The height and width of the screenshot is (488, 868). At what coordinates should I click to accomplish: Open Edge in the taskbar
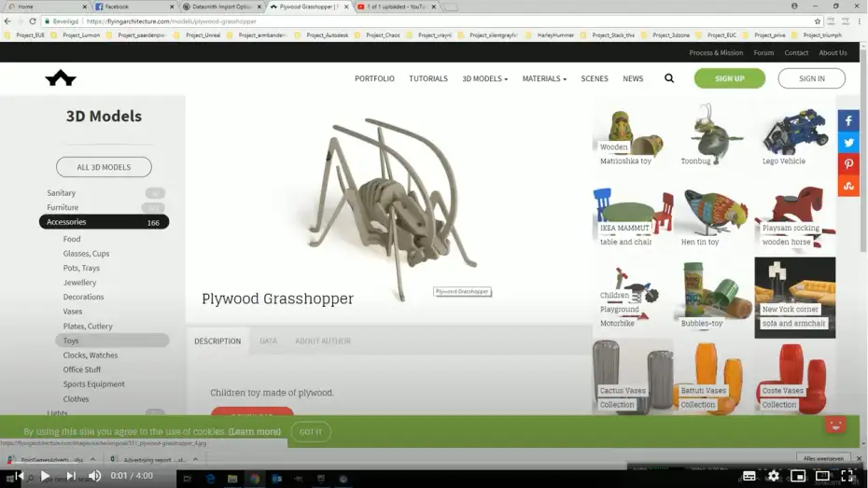(210, 479)
